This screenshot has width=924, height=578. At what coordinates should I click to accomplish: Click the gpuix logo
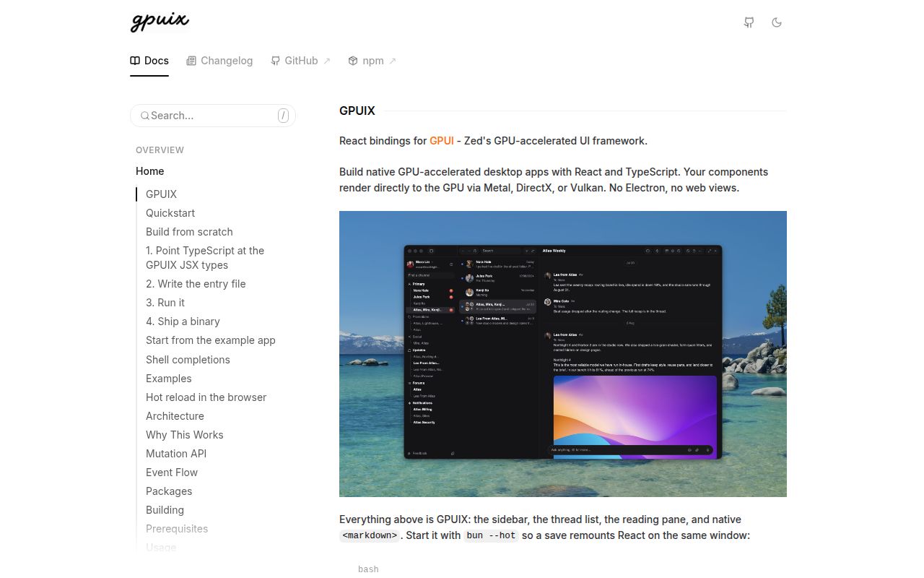pos(160,22)
